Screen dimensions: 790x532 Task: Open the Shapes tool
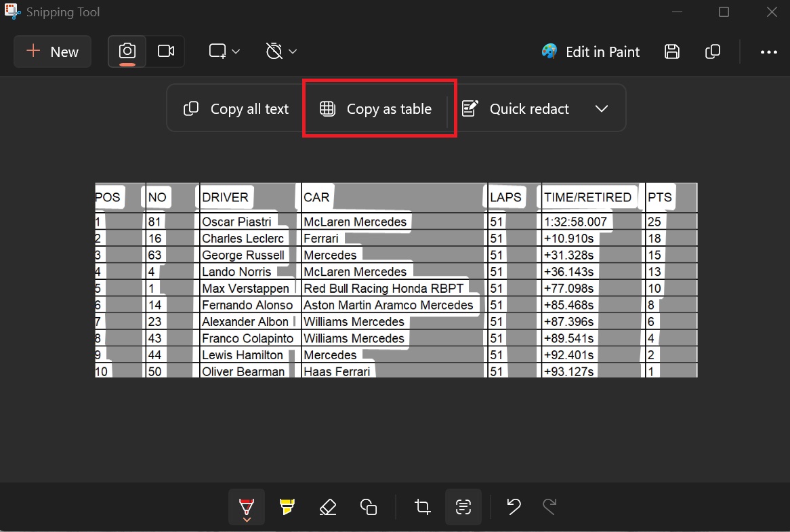[369, 506]
